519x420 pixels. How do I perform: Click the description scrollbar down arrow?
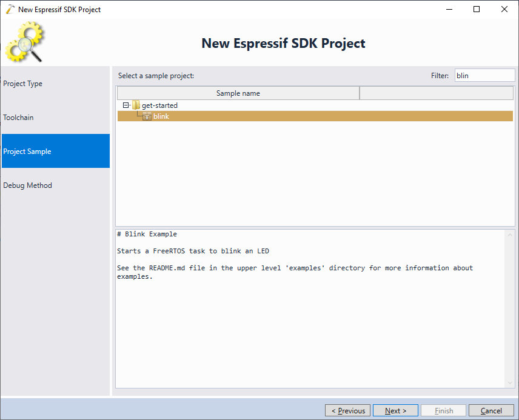coord(510,383)
